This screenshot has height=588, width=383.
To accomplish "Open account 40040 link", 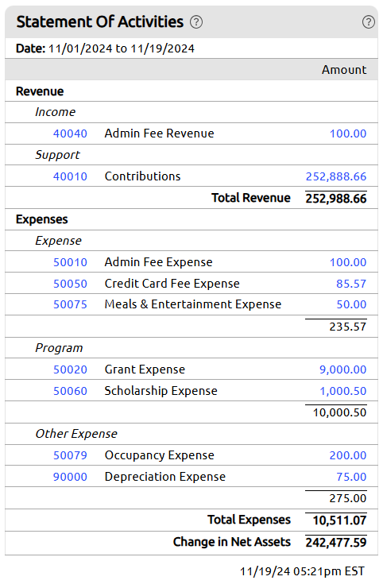I will point(70,133).
